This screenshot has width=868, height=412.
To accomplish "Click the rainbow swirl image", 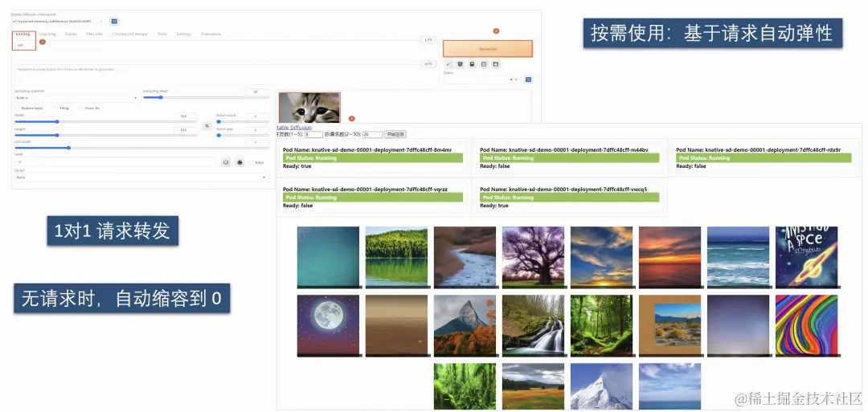I will [x=807, y=326].
